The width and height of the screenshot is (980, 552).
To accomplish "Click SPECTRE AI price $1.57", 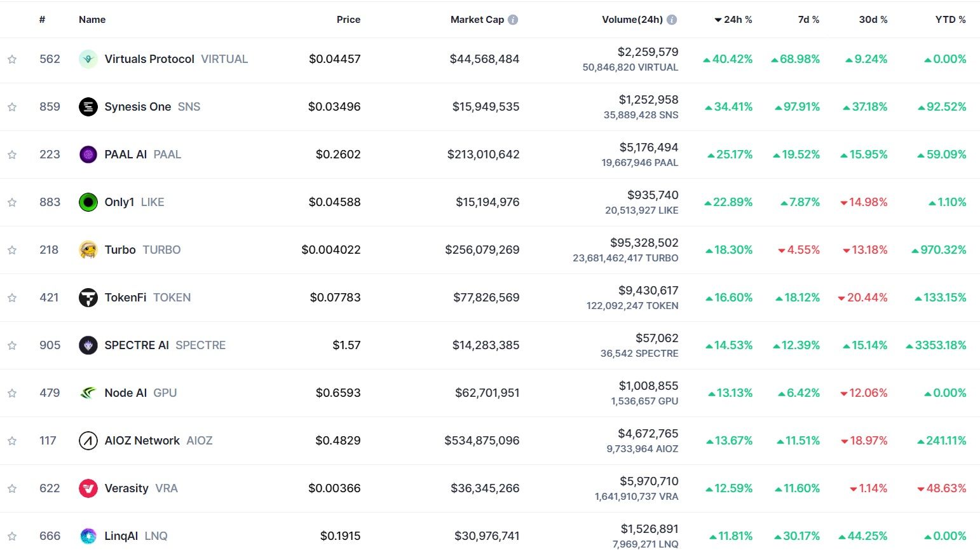I will [346, 345].
